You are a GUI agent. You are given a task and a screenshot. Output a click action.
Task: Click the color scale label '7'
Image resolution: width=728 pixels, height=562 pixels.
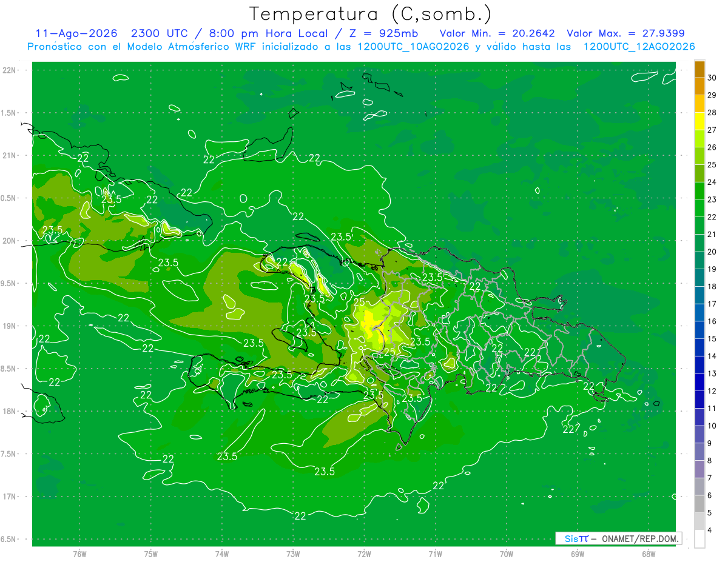coord(710,478)
